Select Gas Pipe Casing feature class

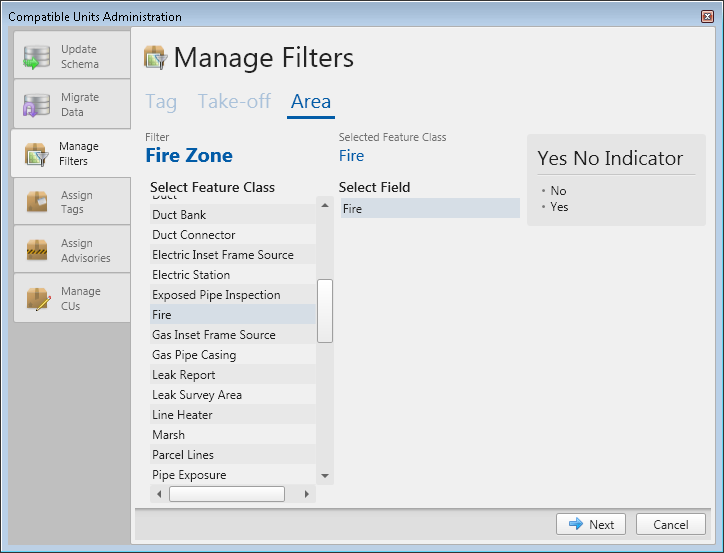pyautogui.click(x=194, y=355)
